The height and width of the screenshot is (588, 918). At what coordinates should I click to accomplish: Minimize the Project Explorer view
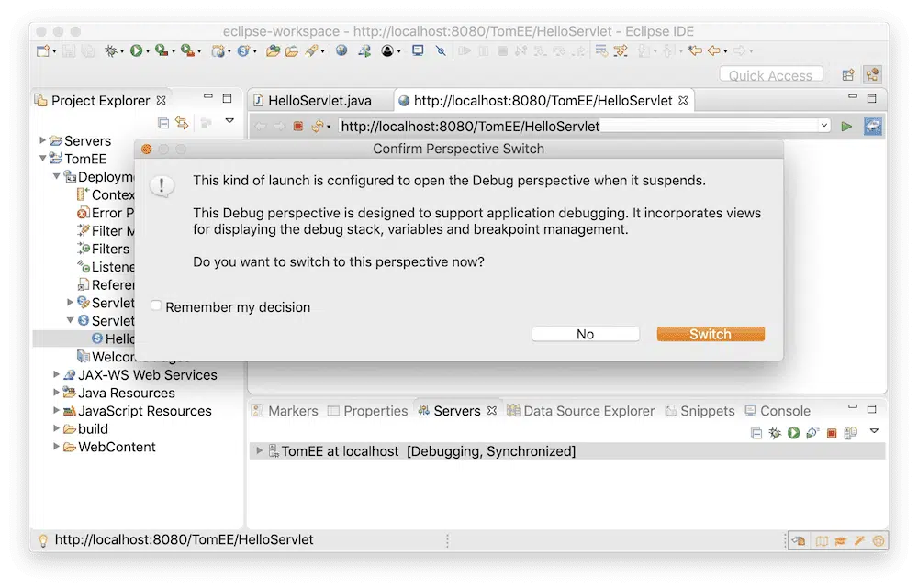point(208,99)
